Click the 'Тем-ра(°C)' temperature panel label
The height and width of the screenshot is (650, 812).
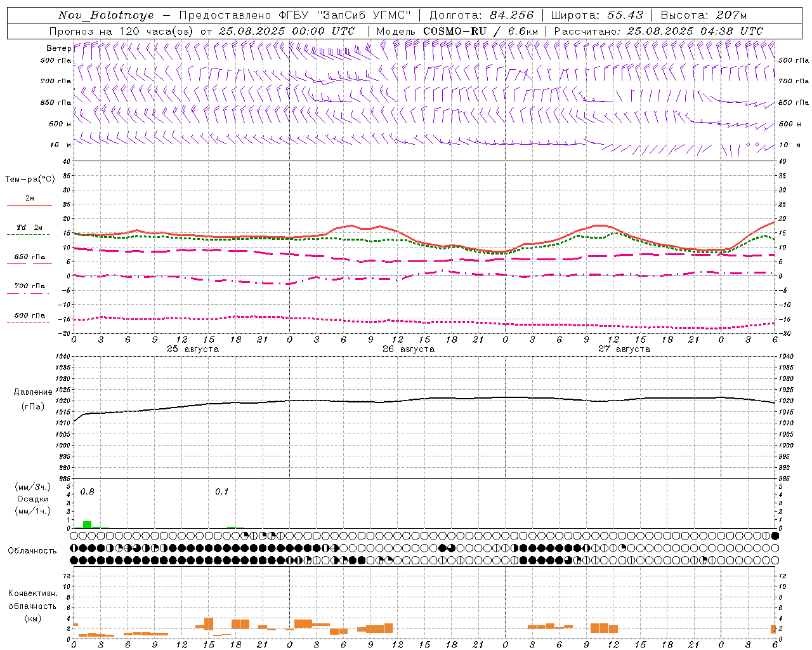pos(30,180)
